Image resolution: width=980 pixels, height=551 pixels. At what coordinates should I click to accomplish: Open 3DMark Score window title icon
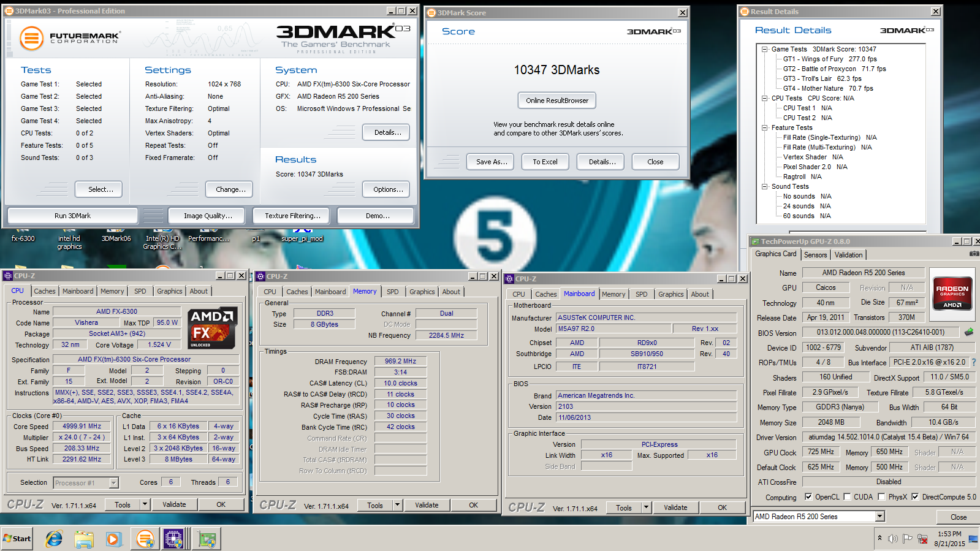point(431,13)
